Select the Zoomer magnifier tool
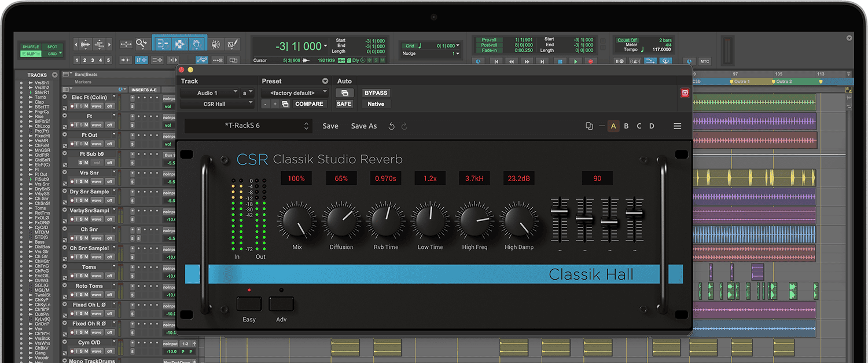 tap(141, 44)
